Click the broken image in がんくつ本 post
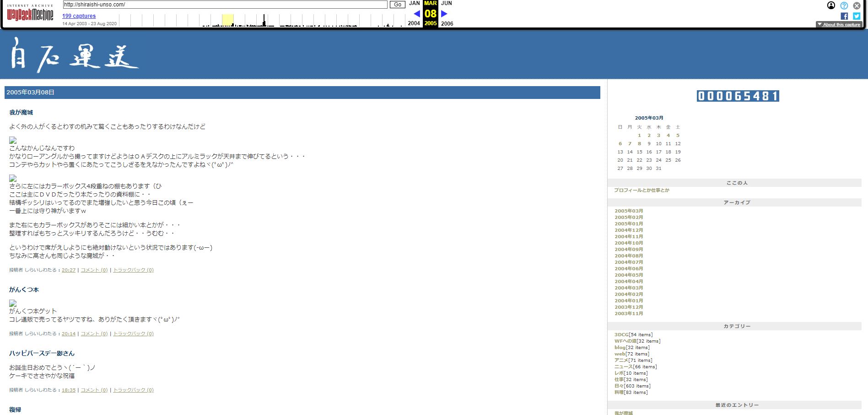The image size is (868, 415). click(x=13, y=303)
